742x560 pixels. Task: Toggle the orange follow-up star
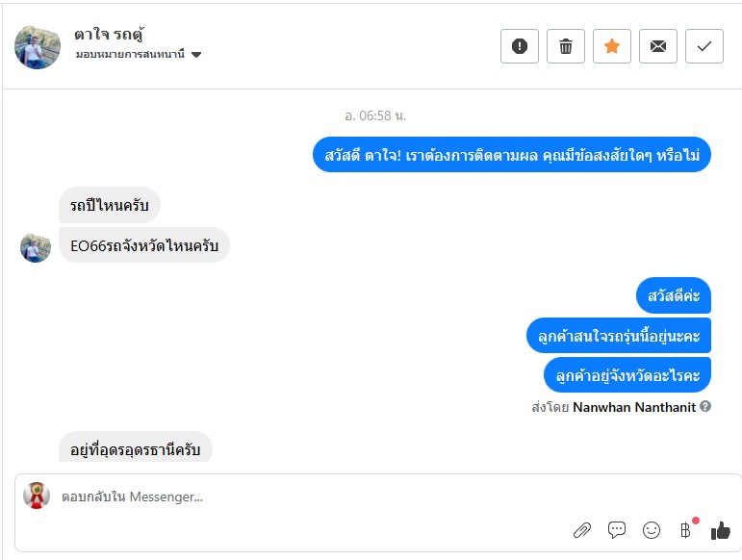click(x=612, y=46)
